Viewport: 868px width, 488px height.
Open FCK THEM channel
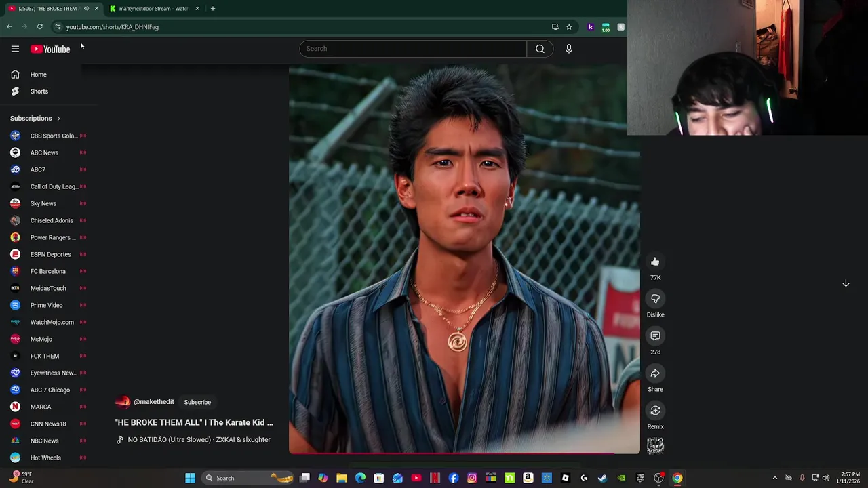click(x=47, y=356)
